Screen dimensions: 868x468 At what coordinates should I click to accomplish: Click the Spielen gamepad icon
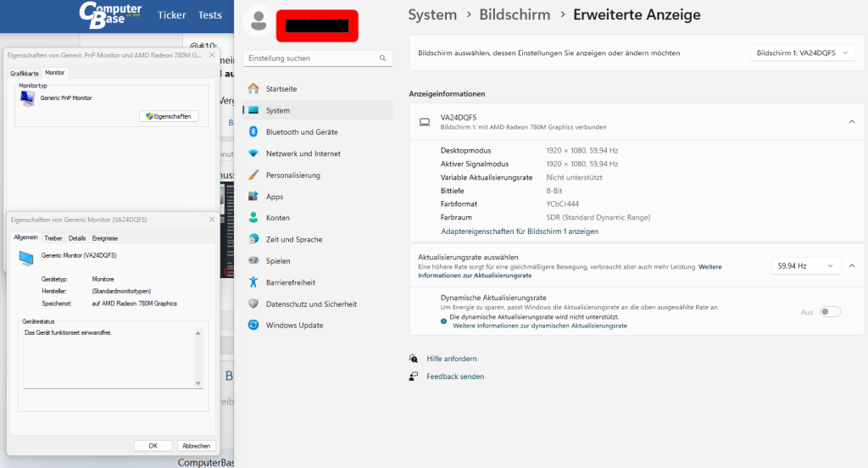point(253,260)
